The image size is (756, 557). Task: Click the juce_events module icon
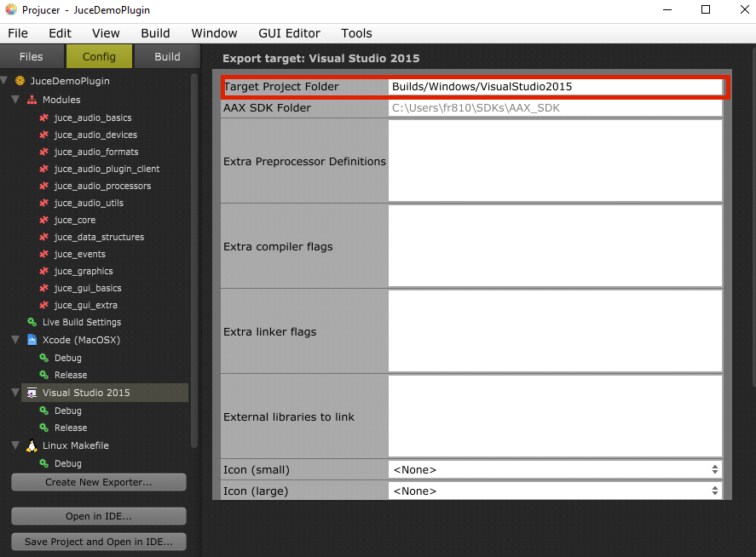43,254
